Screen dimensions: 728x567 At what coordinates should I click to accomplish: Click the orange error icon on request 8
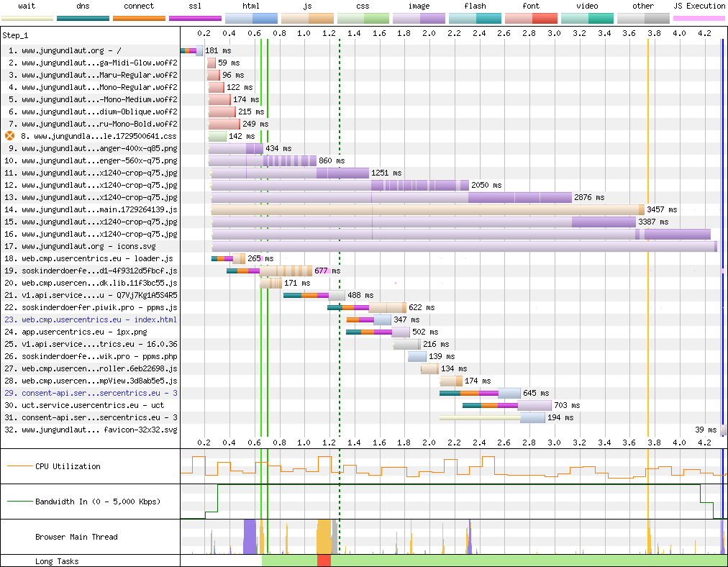click(x=10, y=136)
